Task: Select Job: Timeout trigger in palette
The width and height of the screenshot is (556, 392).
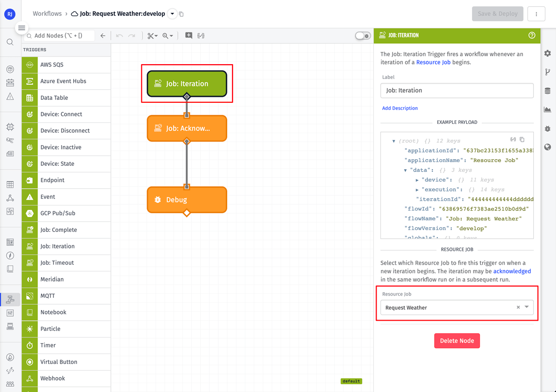Action: (66, 263)
